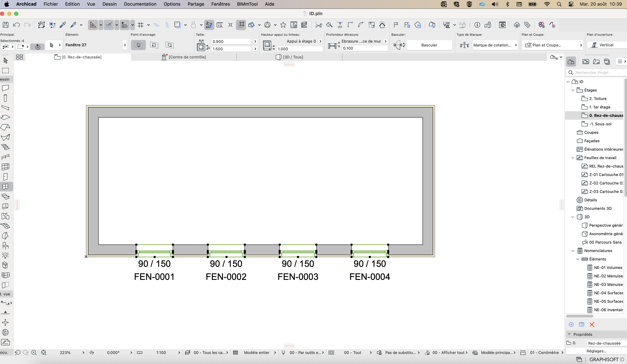Collapse the Feuilles de travail folder
This screenshot has width=627, height=364.
click(573, 158)
